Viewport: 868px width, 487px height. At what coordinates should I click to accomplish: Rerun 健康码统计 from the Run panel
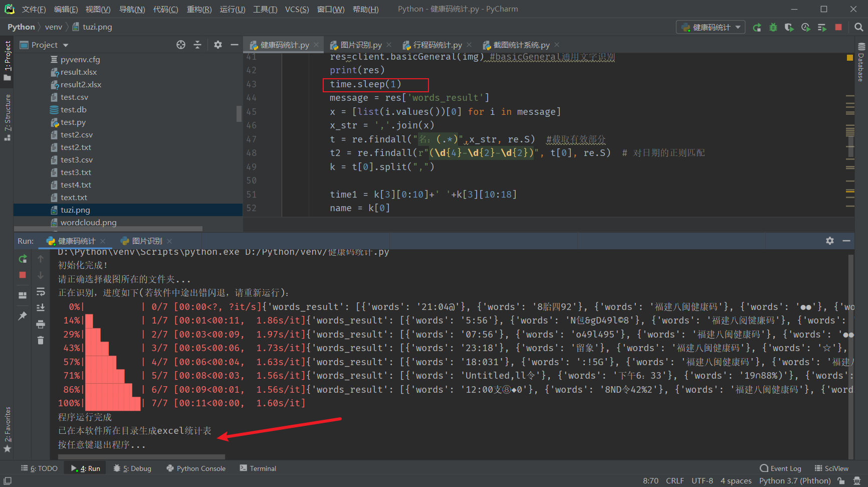(x=23, y=259)
